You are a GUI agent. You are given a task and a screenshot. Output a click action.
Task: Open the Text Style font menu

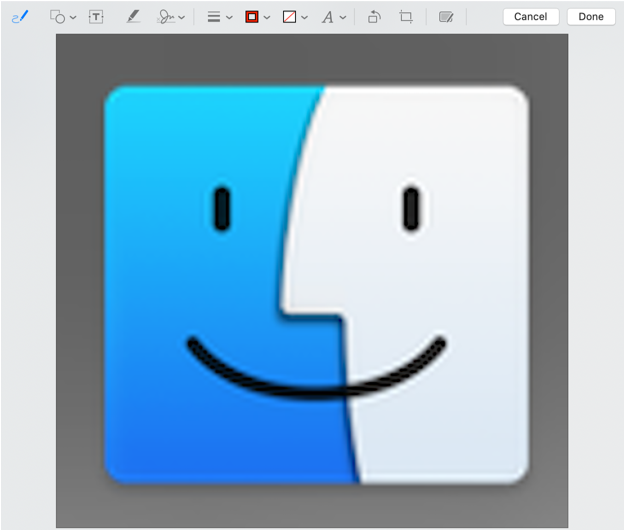pyautogui.click(x=328, y=17)
